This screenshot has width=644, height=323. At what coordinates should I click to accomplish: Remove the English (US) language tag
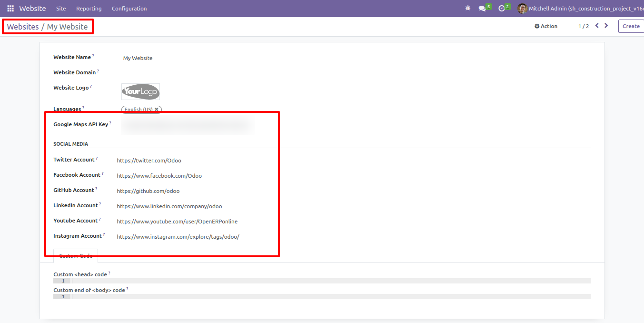point(156,110)
